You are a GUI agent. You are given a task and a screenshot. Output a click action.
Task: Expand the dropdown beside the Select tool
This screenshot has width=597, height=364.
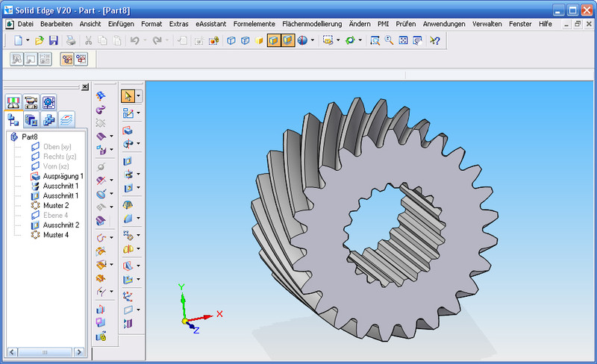[x=139, y=96]
